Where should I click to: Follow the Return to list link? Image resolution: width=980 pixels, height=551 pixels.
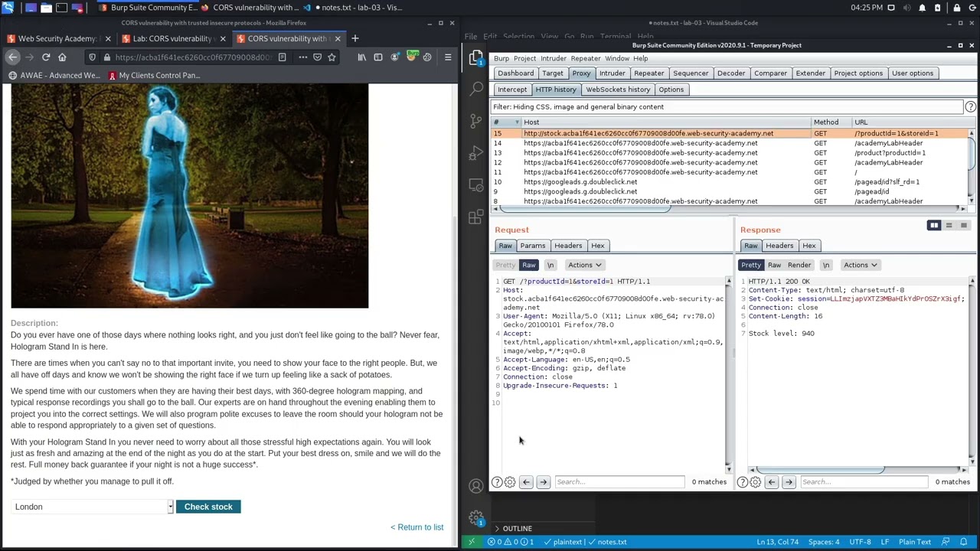click(417, 527)
